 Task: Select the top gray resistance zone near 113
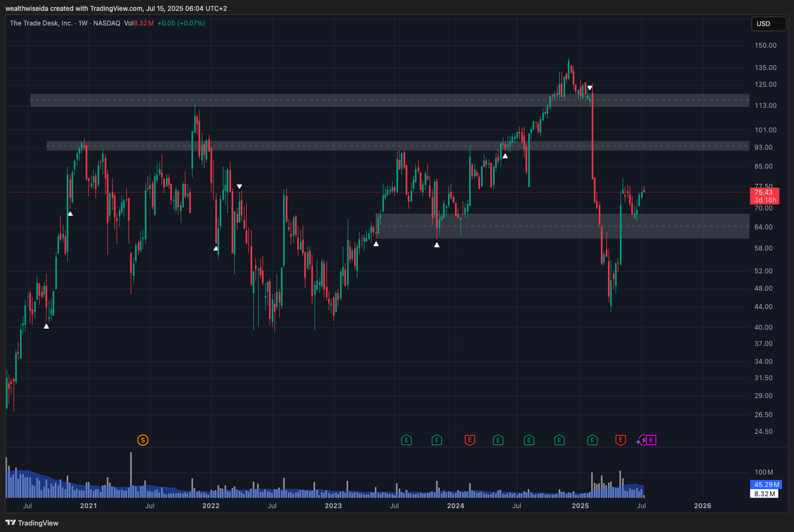click(x=389, y=100)
